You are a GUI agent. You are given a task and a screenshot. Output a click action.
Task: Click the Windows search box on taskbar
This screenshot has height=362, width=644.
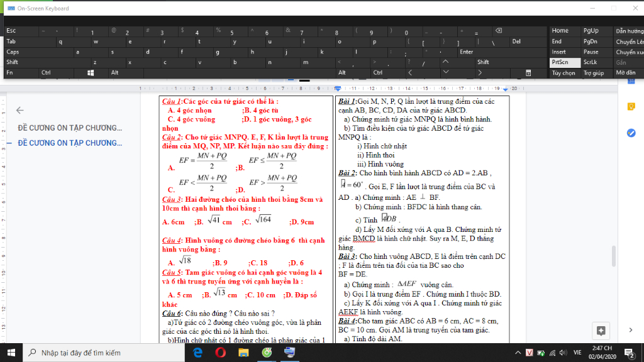coord(104,353)
